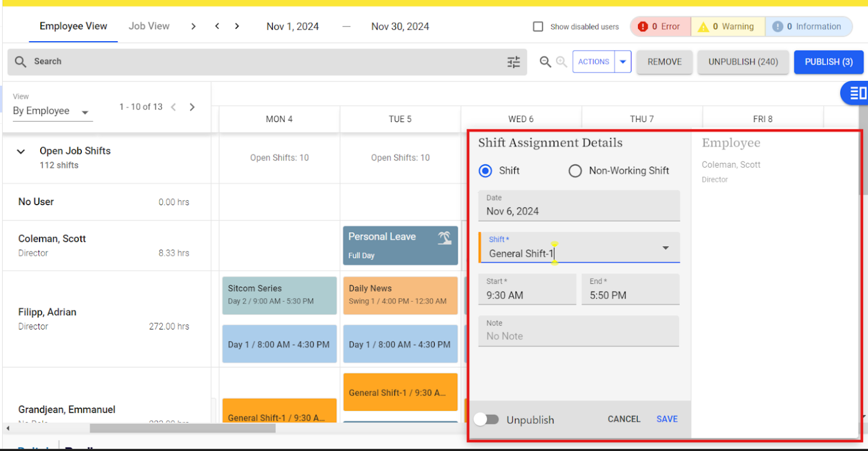The image size is (868, 451).
Task: Collapse the Open Job Shifts row
Action: coord(21,151)
